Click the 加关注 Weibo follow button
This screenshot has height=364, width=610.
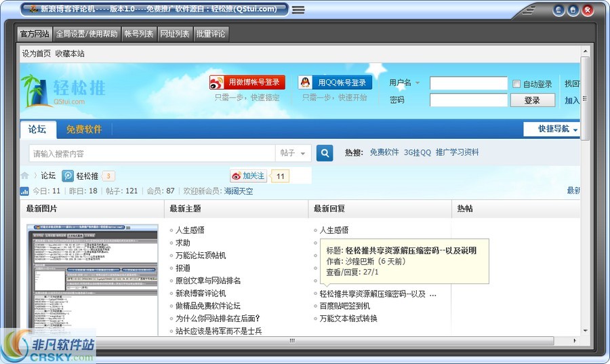point(249,176)
